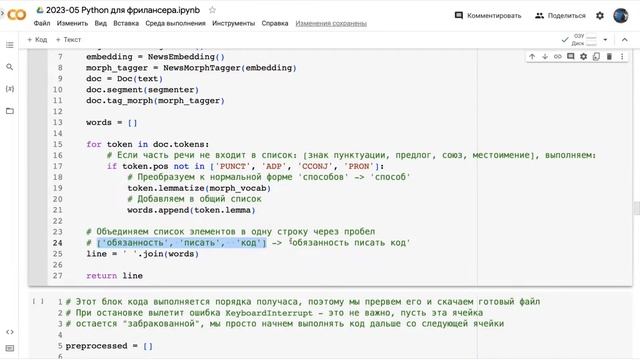Click the comment '# Добавляем в общий список'
This screenshot has height=360, width=640.
pyautogui.click(x=194, y=199)
